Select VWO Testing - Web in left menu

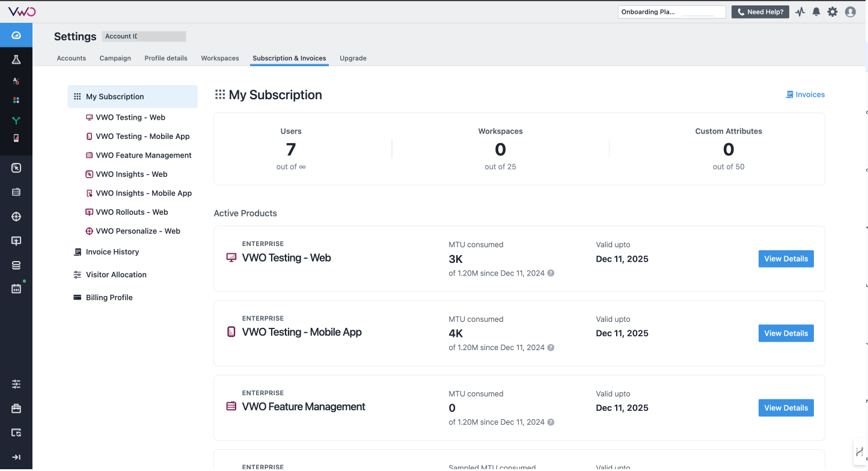coord(126,117)
